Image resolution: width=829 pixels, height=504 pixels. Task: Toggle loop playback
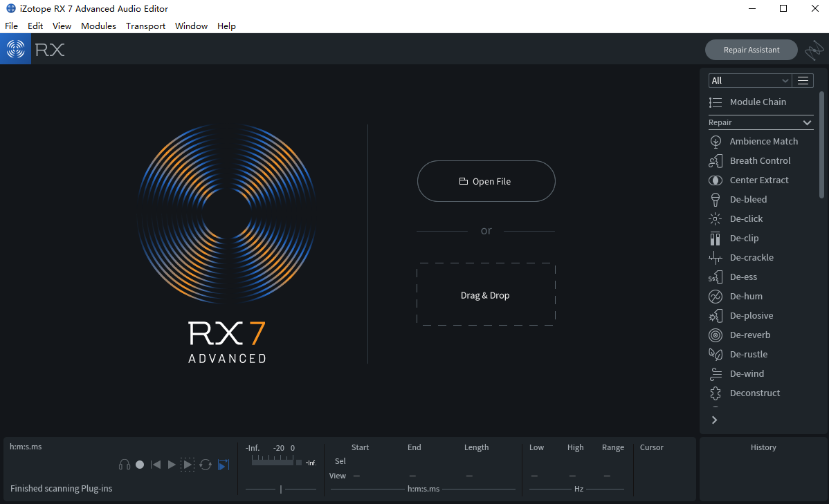coord(206,465)
